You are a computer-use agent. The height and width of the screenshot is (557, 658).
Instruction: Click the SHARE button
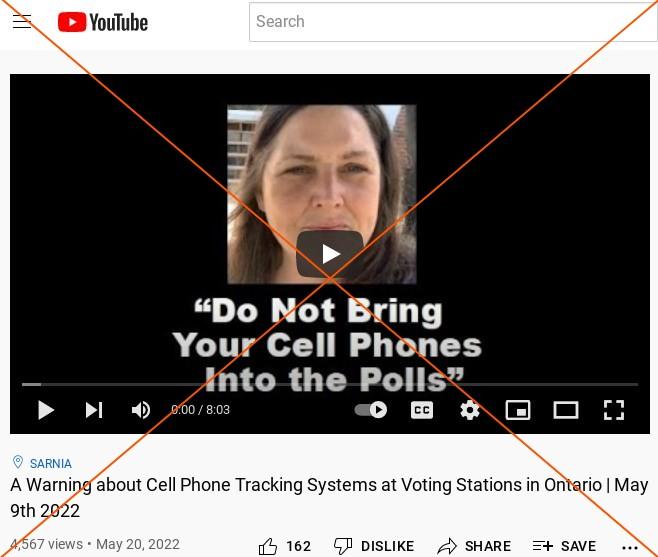[x=474, y=546]
